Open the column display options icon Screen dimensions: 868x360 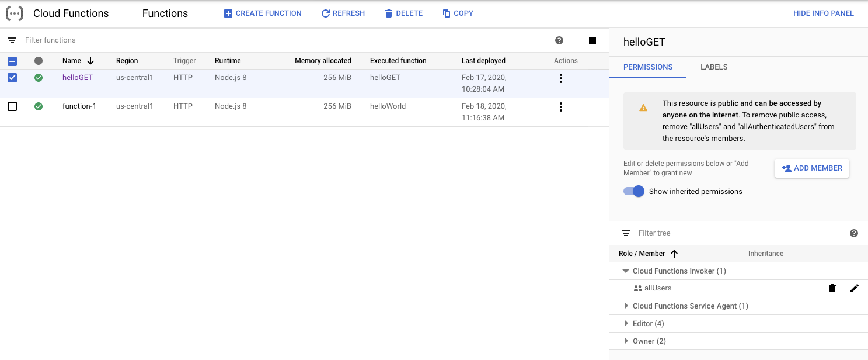tap(592, 40)
